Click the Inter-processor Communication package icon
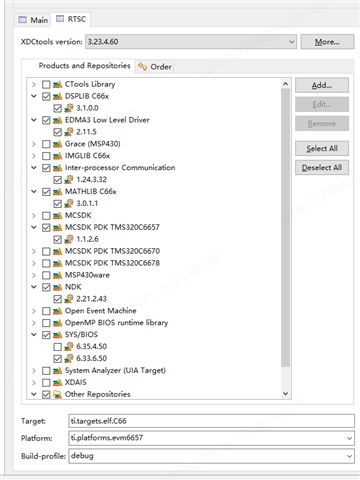This screenshot has height=480, width=360. (57, 168)
